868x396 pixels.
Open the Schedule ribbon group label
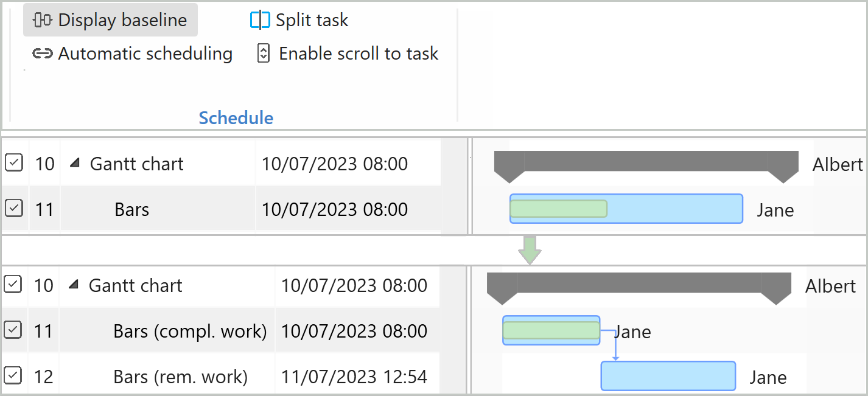[x=236, y=118]
